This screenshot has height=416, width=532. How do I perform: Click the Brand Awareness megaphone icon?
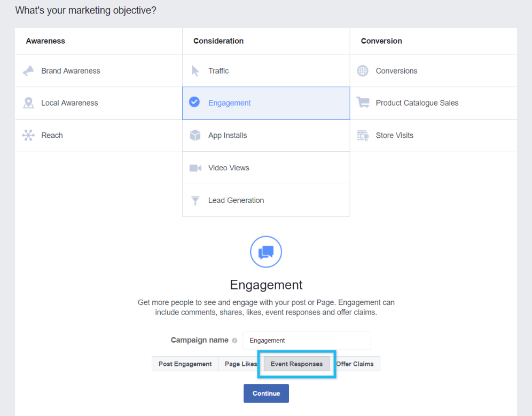click(x=28, y=71)
